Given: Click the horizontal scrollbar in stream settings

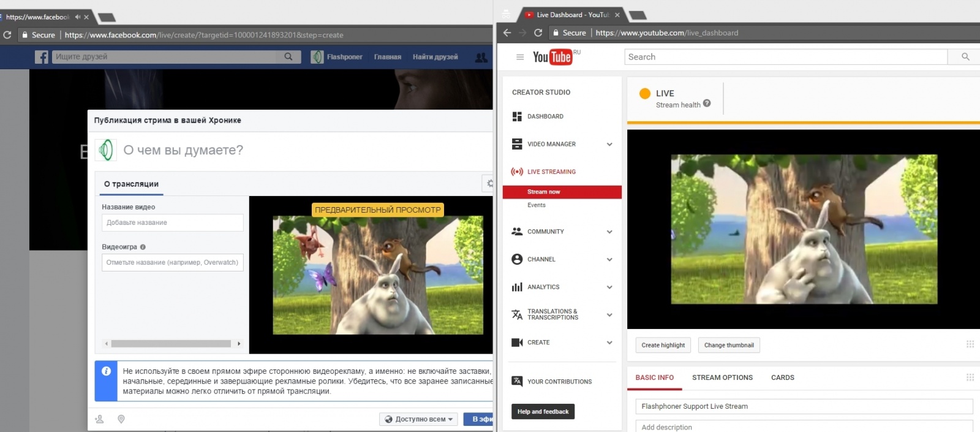Looking at the screenshot, I should pyautogui.click(x=171, y=344).
